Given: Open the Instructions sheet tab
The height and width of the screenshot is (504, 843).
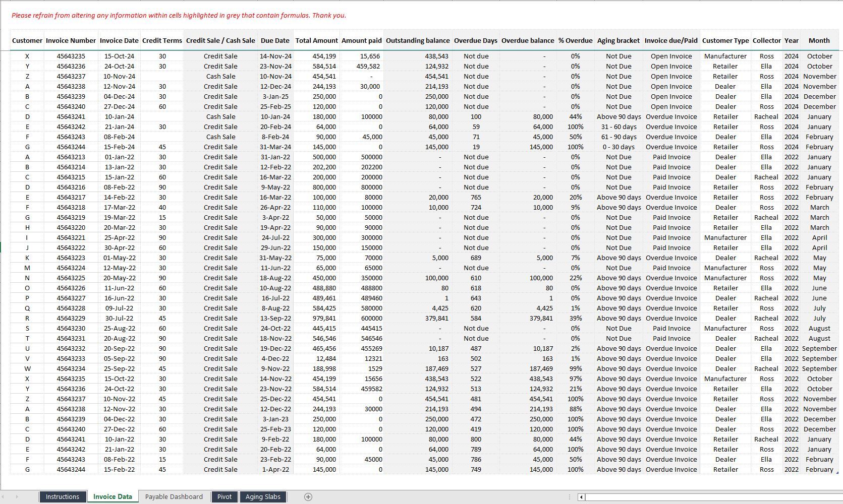Looking at the screenshot, I should 63,497.
